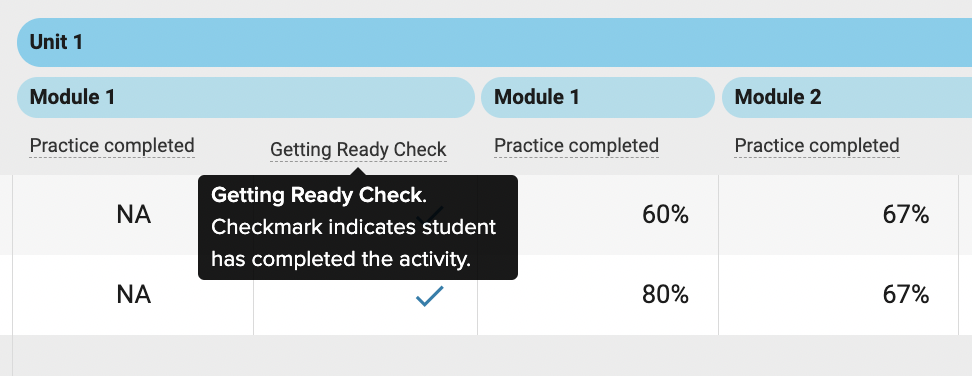Click the bold 'Getting Ready Check.' tooltip title
This screenshot has height=376, width=972.
tap(319, 196)
